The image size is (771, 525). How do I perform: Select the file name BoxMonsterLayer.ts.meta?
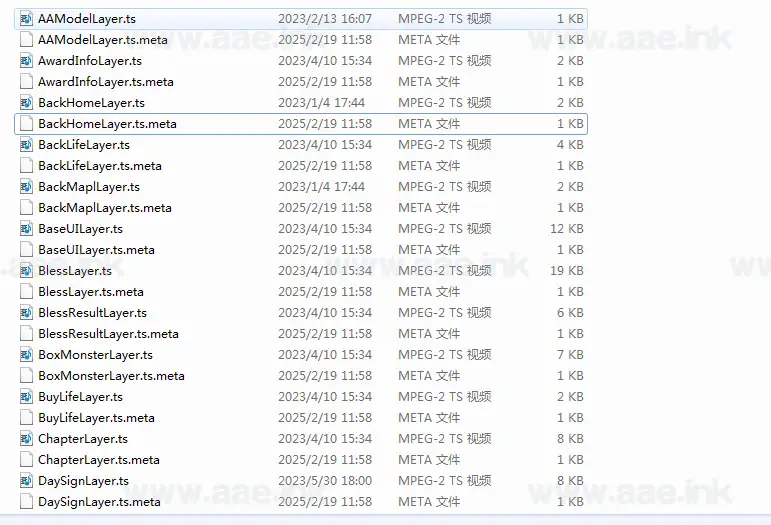(111, 376)
